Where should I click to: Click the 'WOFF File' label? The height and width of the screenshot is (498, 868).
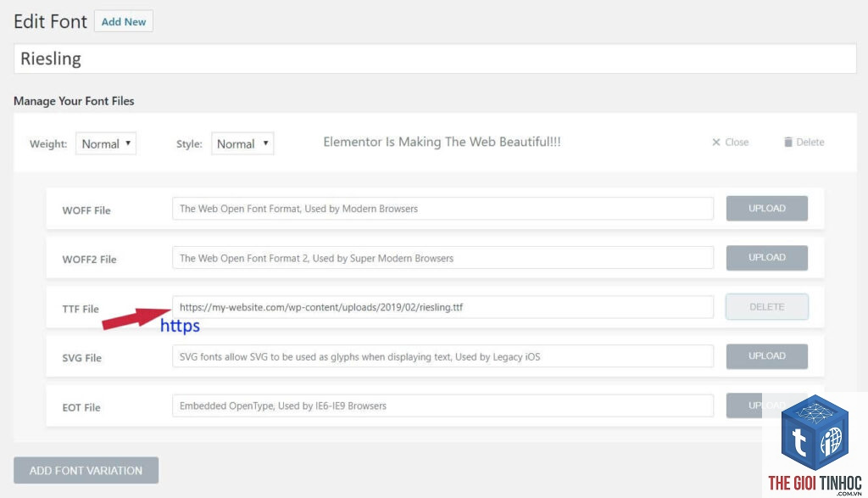pyautogui.click(x=86, y=210)
